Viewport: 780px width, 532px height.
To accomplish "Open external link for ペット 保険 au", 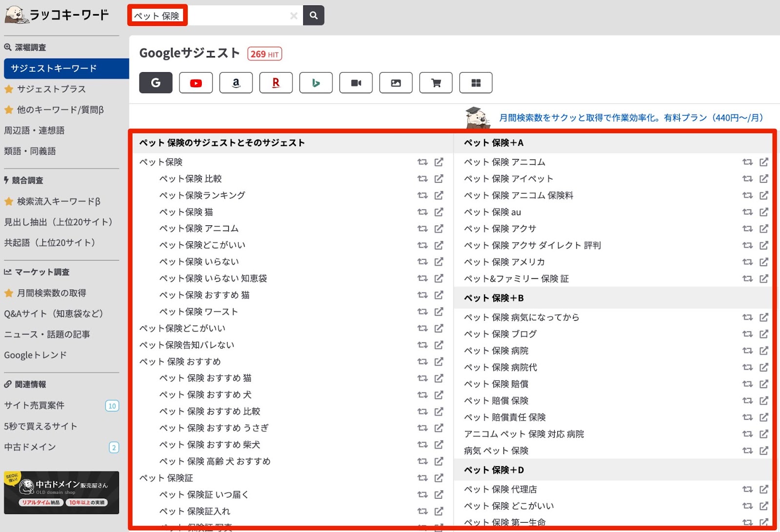I will 764,212.
